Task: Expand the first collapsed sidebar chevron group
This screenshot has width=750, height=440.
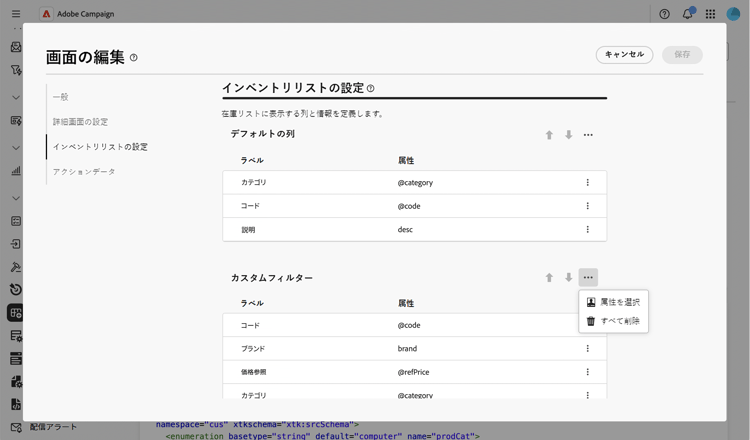Action: [16, 98]
